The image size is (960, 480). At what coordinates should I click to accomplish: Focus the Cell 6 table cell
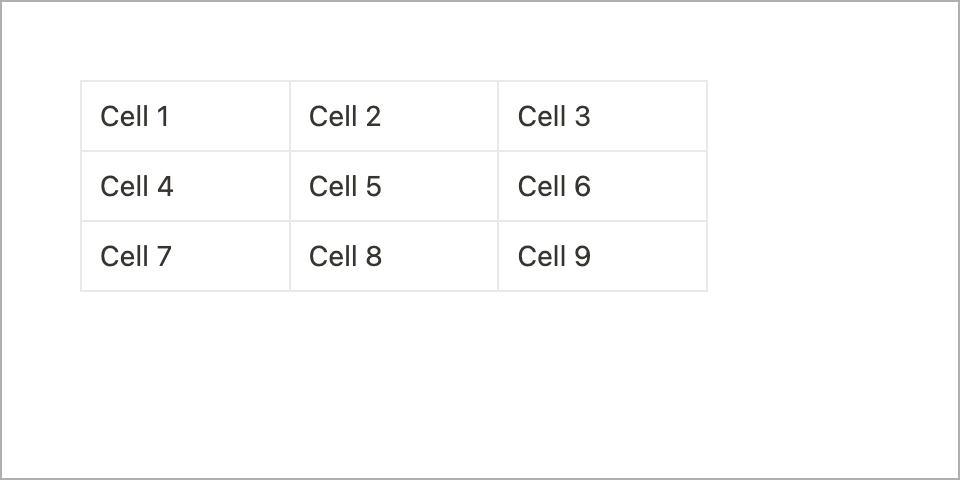[602, 186]
